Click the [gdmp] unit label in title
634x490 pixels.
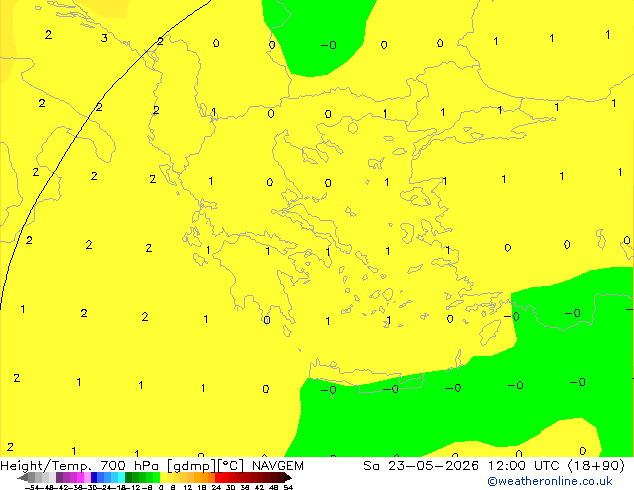(192, 466)
